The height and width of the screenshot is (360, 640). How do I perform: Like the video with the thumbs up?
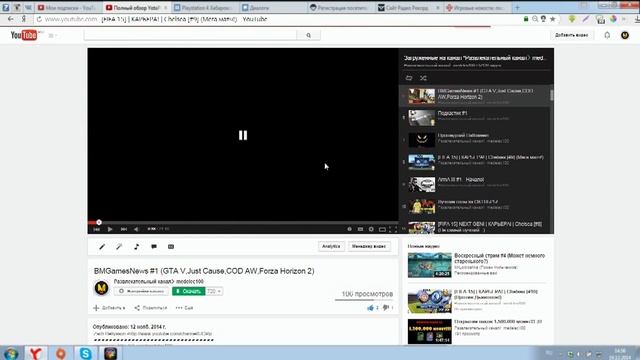point(370,308)
